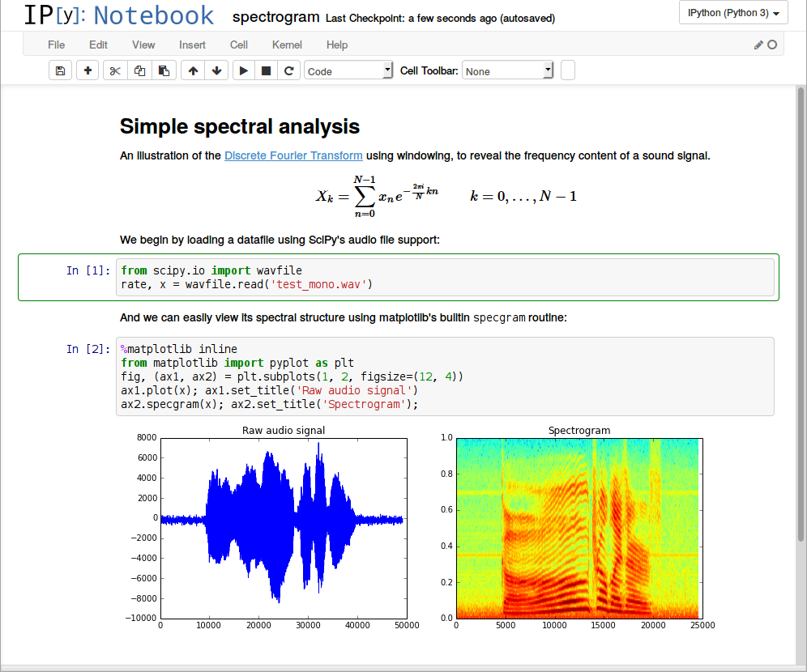
Task: Paste cell using clipboard icon
Action: coord(164,71)
